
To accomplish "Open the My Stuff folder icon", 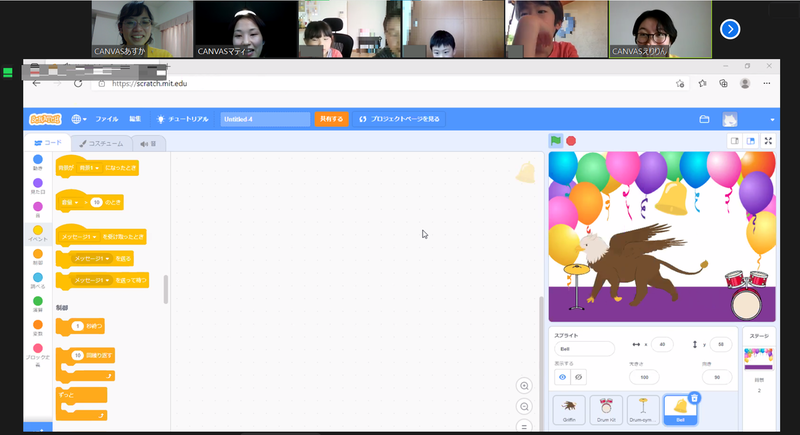I will (704, 119).
